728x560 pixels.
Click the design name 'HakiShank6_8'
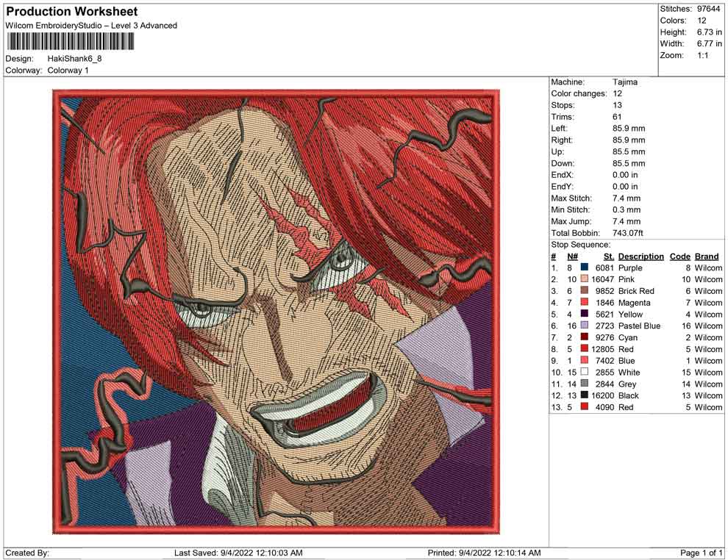click(75, 59)
